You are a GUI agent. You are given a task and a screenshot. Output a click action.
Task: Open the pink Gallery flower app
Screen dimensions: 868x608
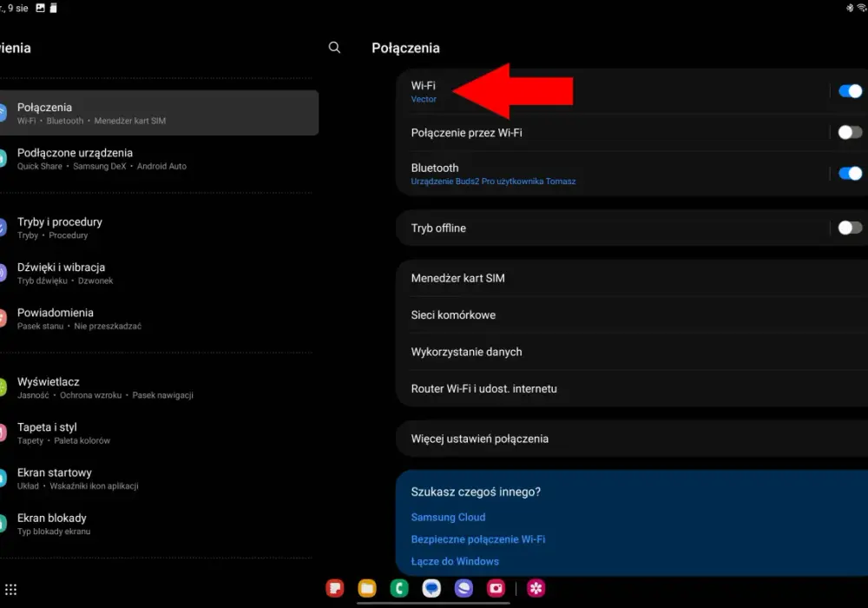(x=536, y=588)
